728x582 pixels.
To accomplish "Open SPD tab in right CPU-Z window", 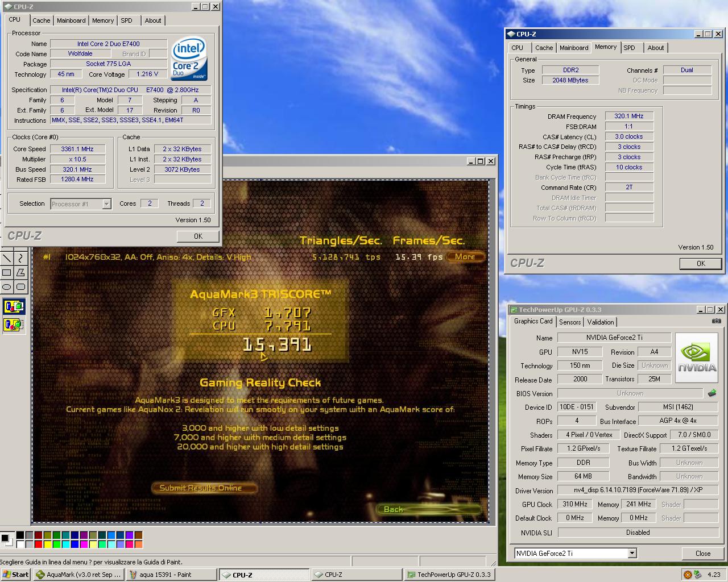I will pos(629,48).
